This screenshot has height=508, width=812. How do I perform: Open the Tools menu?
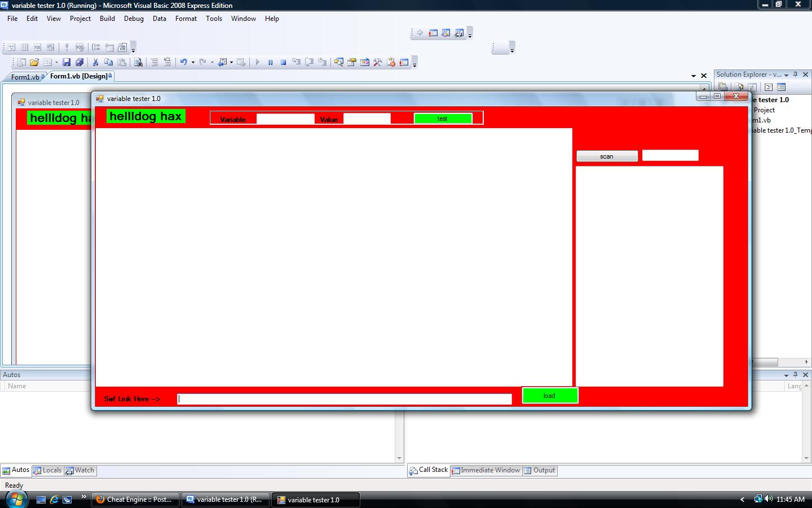click(214, 19)
